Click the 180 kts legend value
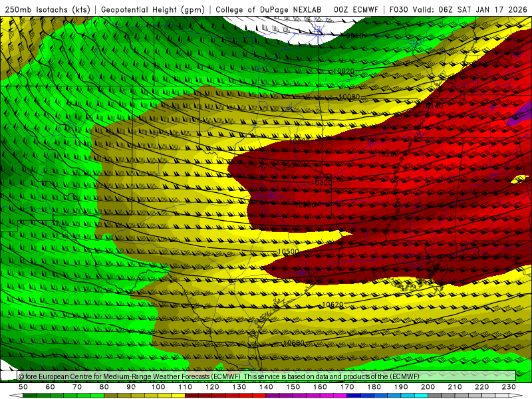This screenshot has width=532, height=399. tap(374, 387)
